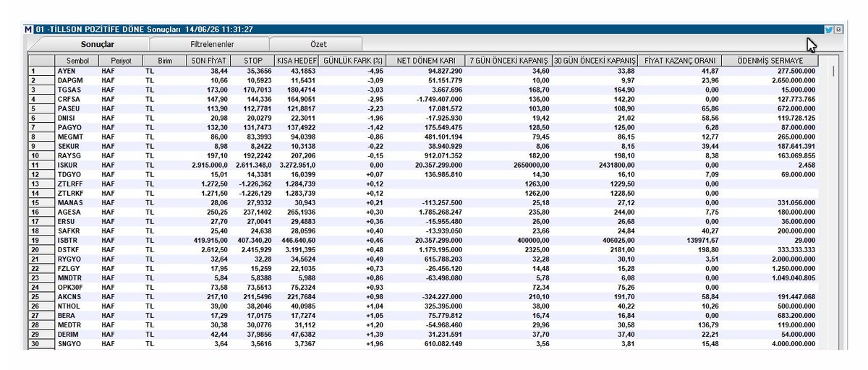The image size is (868, 370).
Task: Select the PAGYO symbol cell
Action: [x=77, y=127]
